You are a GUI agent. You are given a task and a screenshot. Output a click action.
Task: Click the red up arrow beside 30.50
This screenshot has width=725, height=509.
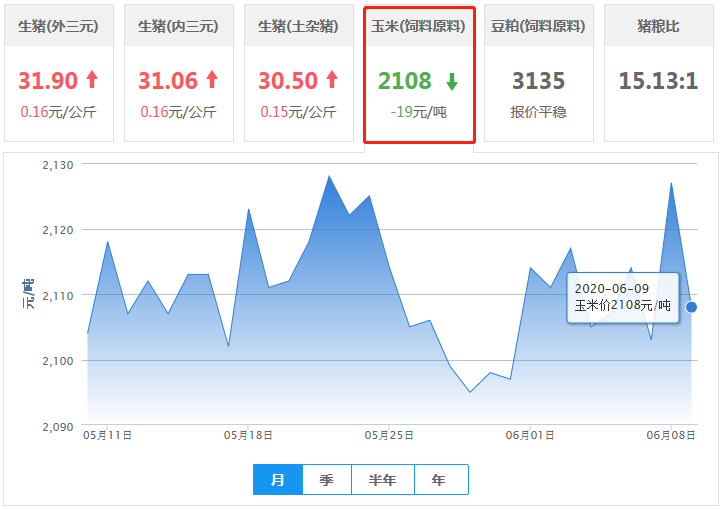tap(331, 80)
